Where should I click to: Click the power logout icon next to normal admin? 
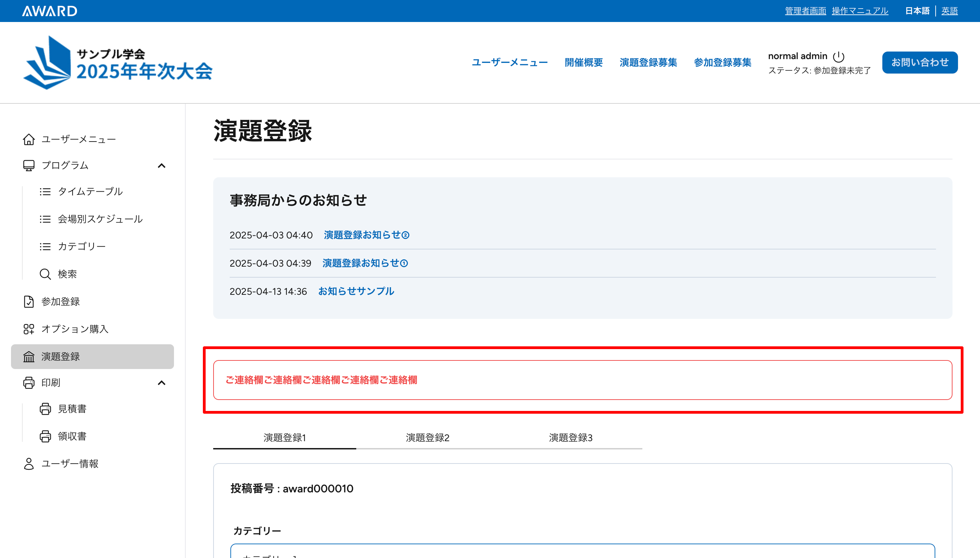click(x=839, y=57)
